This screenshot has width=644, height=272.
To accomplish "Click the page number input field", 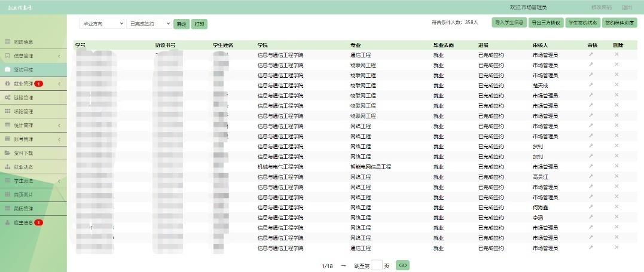I will coord(377,265).
